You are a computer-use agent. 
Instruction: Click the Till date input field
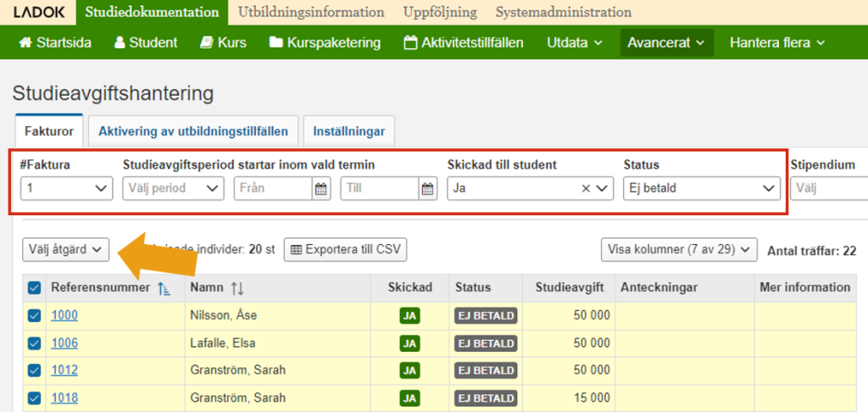click(x=380, y=188)
